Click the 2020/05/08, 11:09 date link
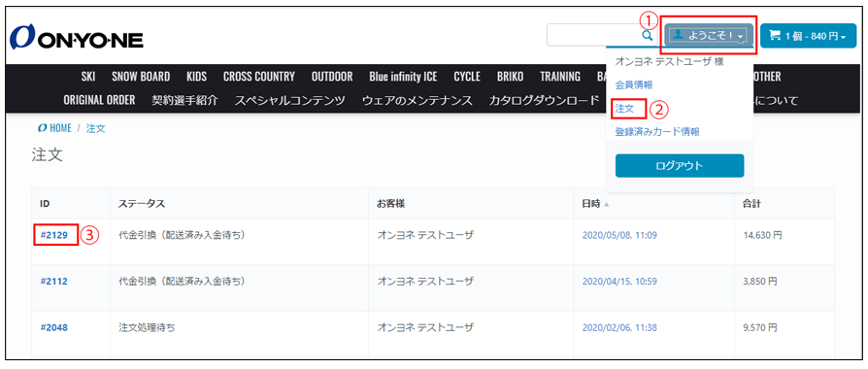The width and height of the screenshot is (868, 369). [x=619, y=235]
